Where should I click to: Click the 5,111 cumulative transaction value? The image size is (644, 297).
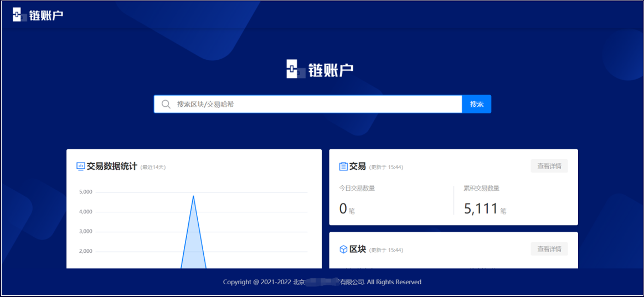click(x=481, y=209)
